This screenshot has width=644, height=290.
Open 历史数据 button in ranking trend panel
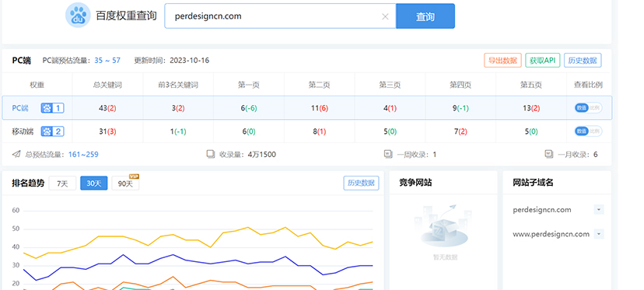pos(361,183)
